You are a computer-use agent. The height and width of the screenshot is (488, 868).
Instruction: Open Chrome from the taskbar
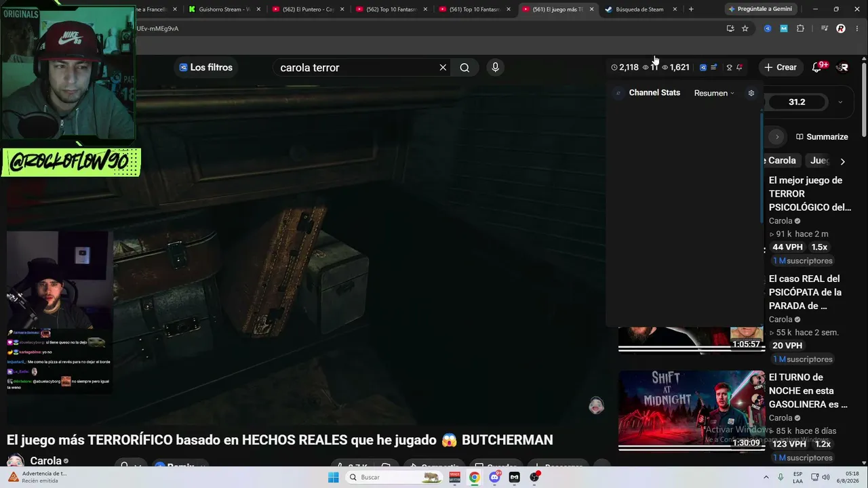point(474,477)
